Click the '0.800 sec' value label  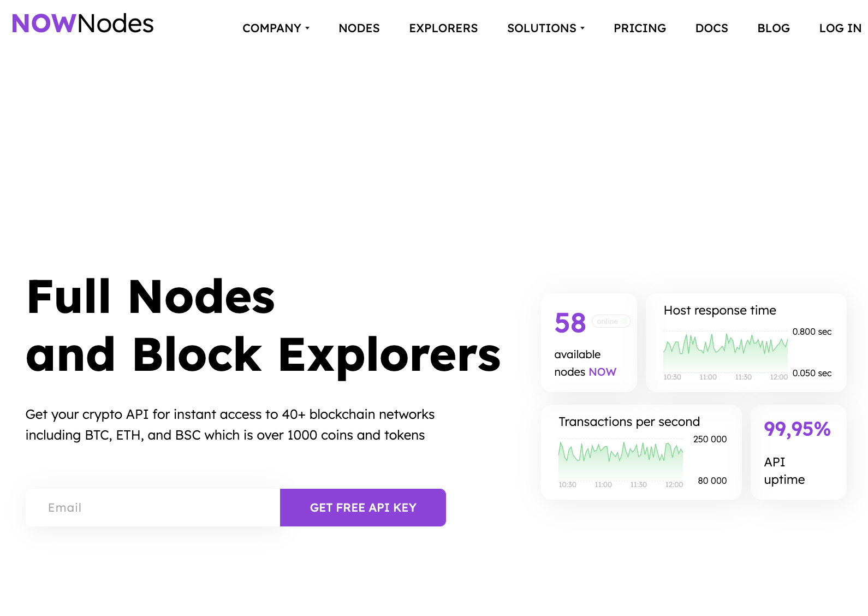pos(812,331)
